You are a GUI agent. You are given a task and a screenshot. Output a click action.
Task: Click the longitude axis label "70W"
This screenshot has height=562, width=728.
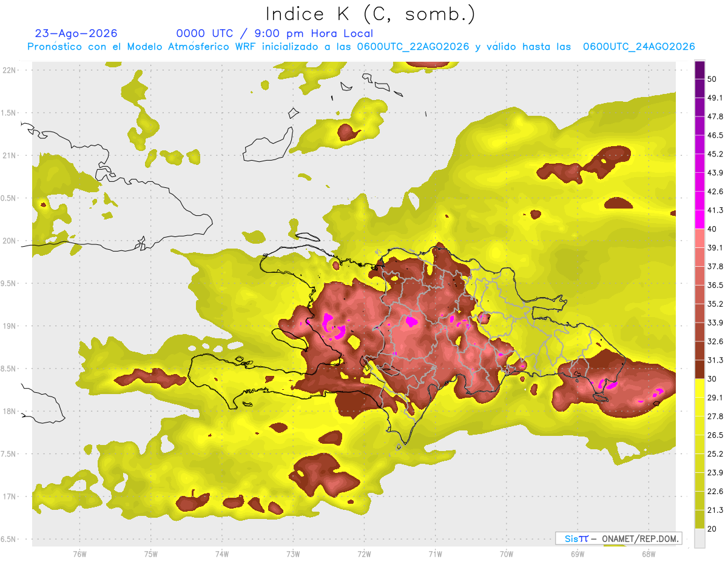click(x=506, y=554)
